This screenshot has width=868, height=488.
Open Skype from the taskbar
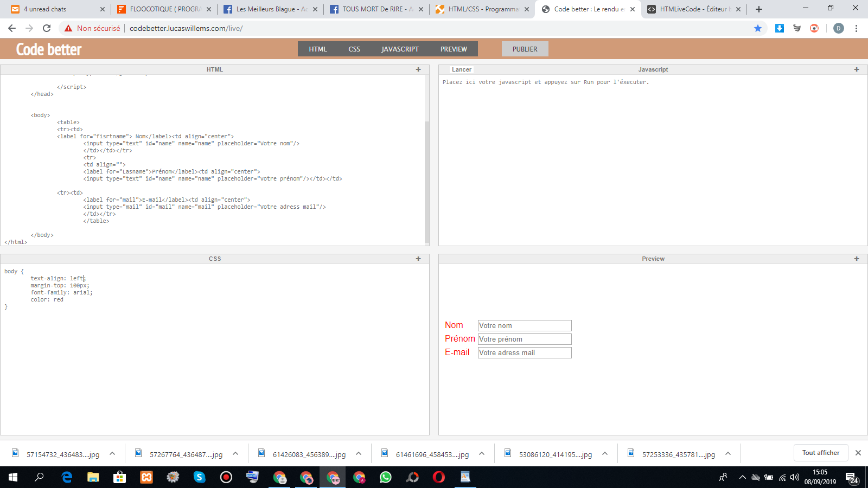pyautogui.click(x=200, y=477)
